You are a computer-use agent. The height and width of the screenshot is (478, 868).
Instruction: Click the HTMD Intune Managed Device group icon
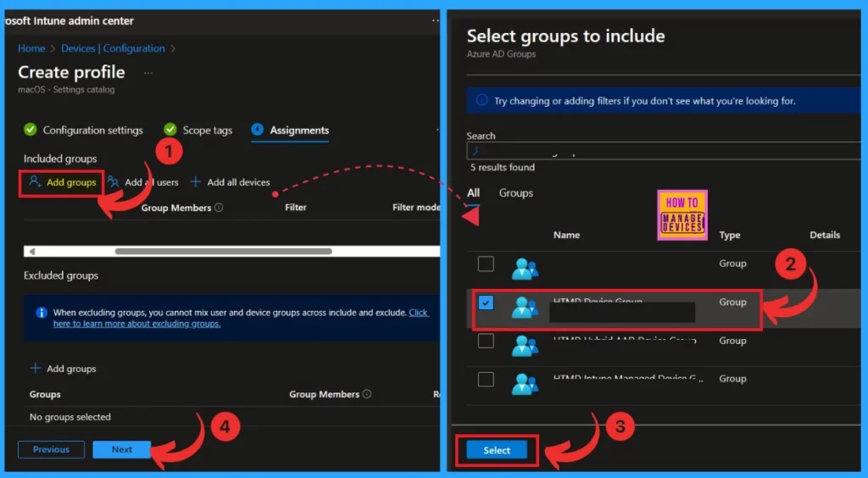pos(524,384)
